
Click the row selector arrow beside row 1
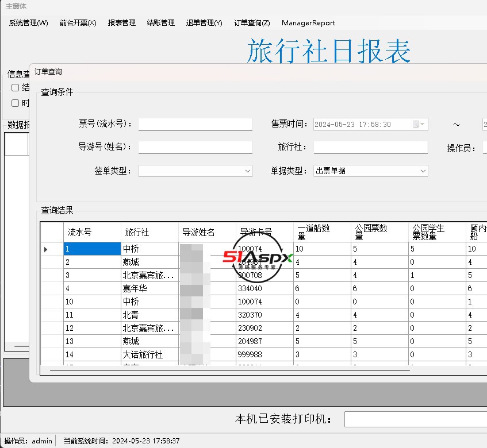click(x=46, y=249)
